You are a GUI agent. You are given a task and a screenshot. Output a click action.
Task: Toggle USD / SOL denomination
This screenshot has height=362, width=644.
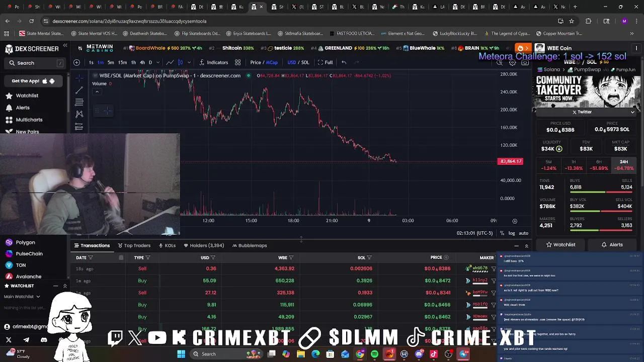coord(298,62)
